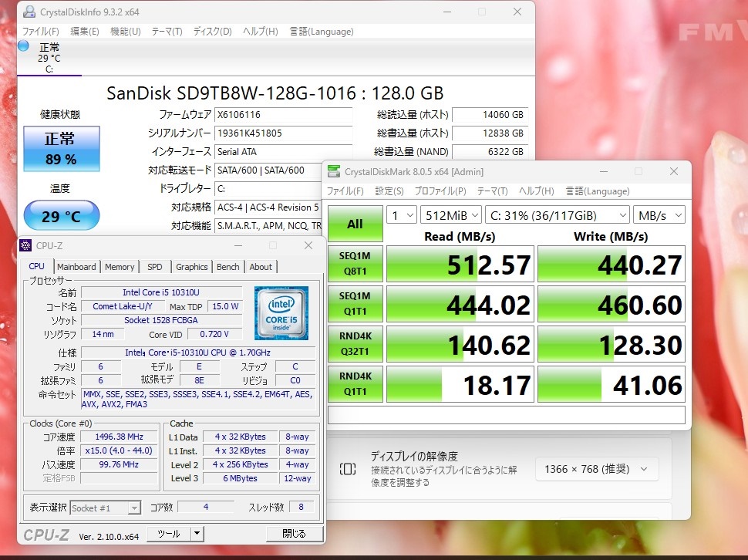
Task: Open the test count dropdown showing 1
Action: coord(402,215)
